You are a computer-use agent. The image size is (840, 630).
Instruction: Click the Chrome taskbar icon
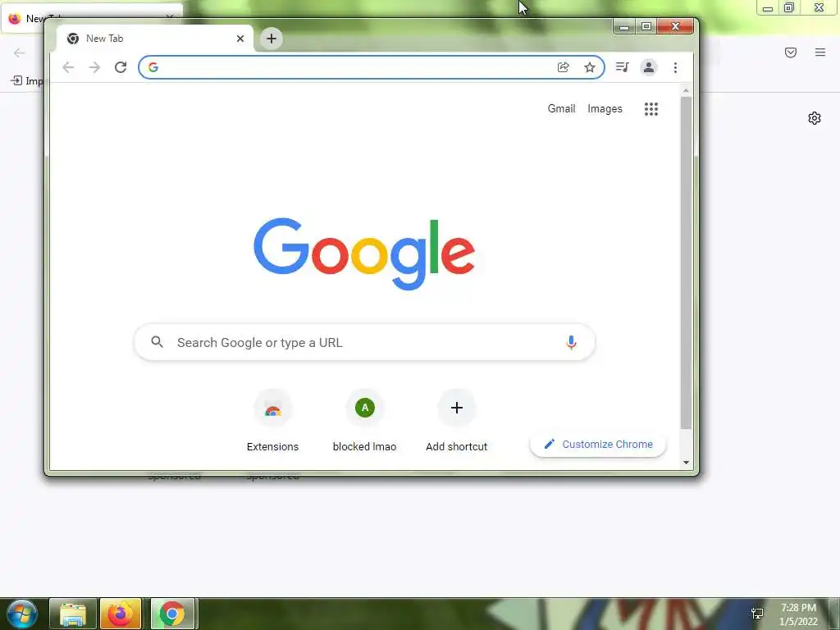coord(172,614)
